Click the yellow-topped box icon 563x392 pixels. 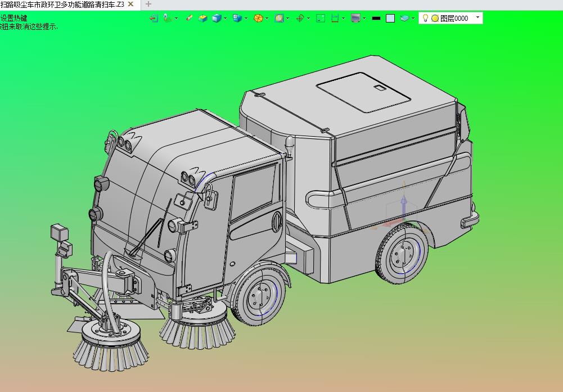point(203,18)
